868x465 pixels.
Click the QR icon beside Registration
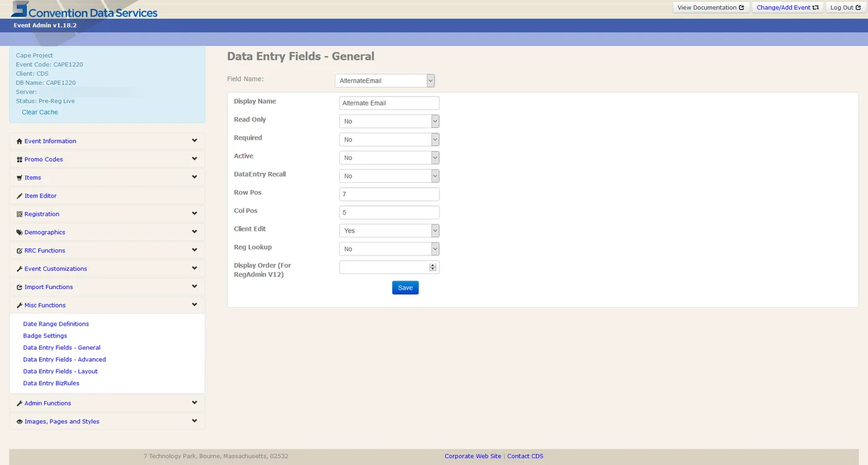pyautogui.click(x=19, y=215)
